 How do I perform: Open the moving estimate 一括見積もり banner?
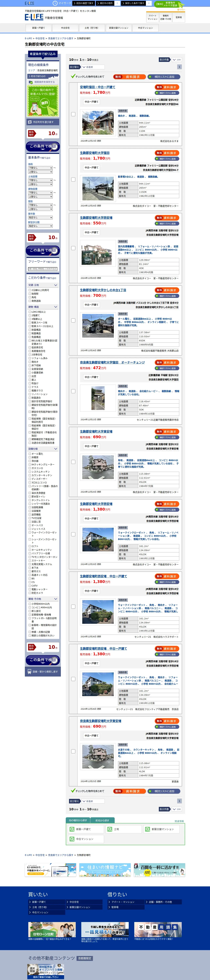click(x=105, y=929)
